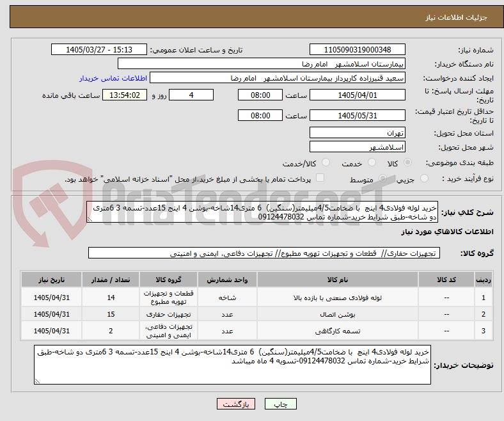Click the general need description text area

(262, 212)
